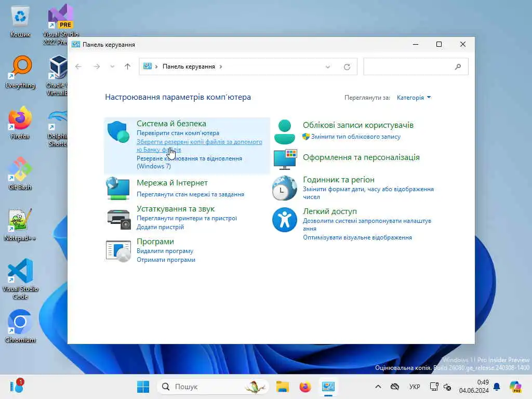The image size is (532, 399).
Task: Click the Control Panel search input field
Action: pyautogui.click(x=416, y=66)
